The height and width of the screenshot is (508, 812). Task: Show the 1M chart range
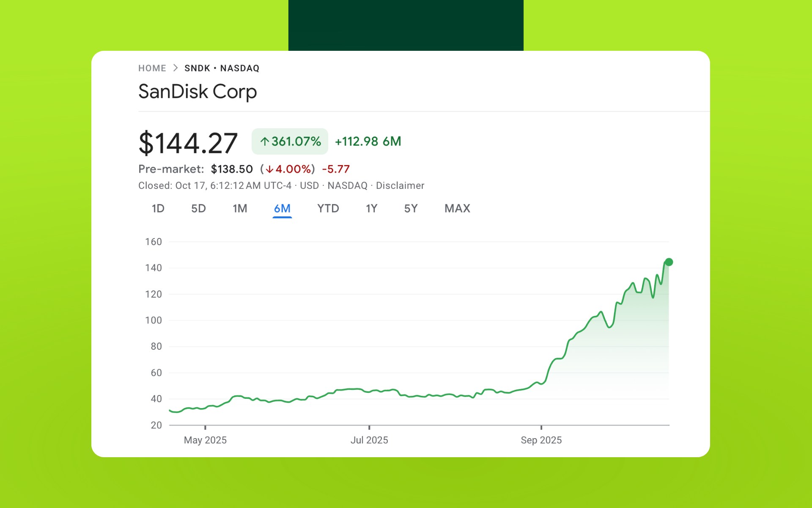240,208
